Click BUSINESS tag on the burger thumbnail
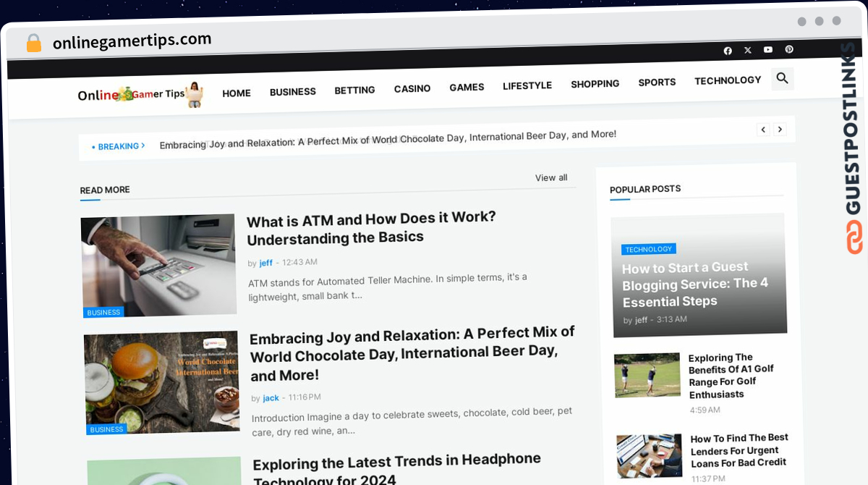The height and width of the screenshot is (485, 868). 107,429
